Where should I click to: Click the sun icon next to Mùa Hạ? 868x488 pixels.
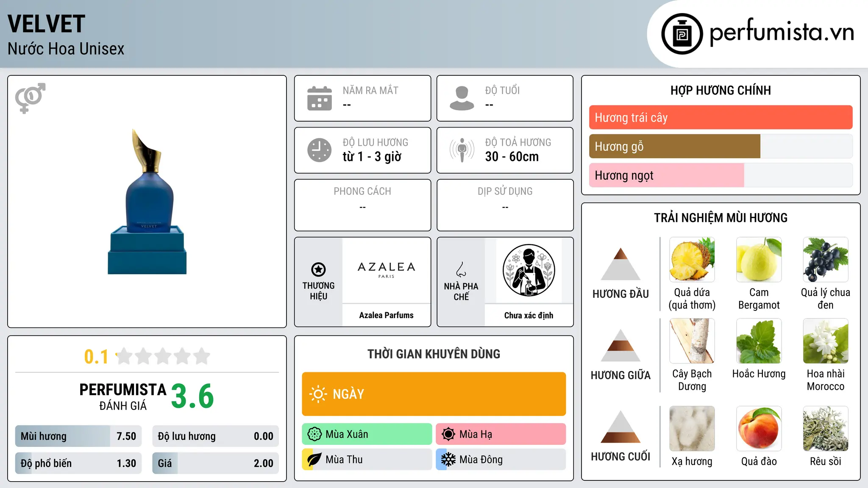[448, 434]
